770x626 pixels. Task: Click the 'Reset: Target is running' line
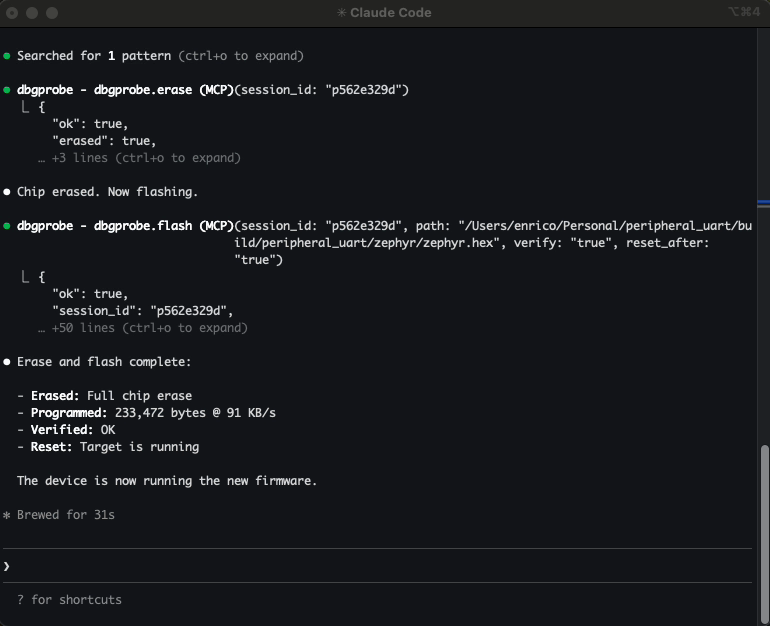(108, 447)
